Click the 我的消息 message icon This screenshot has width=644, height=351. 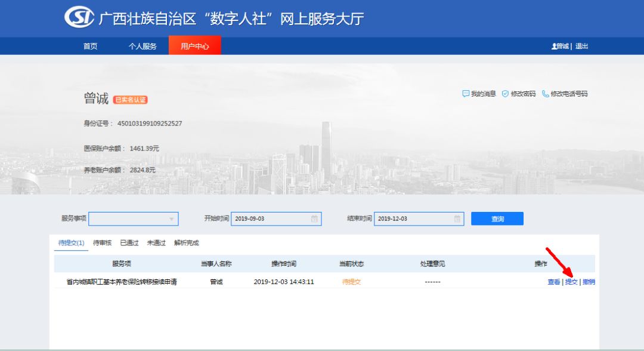[x=466, y=94]
